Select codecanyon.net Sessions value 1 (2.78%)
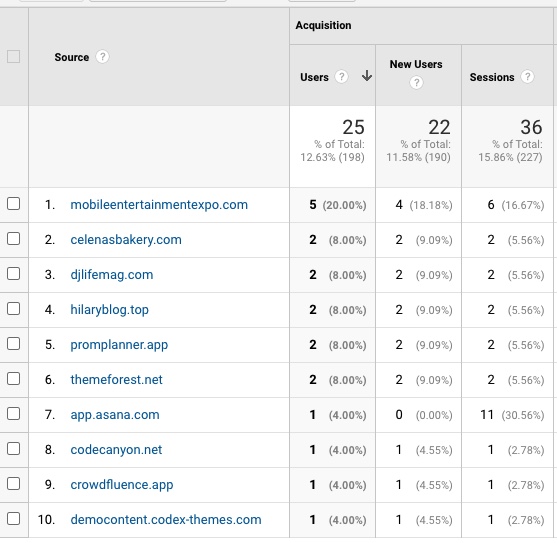This screenshot has height=543, width=557. click(516, 450)
